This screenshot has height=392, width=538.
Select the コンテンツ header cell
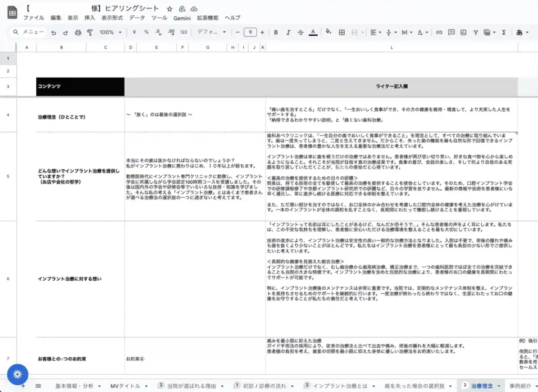pos(80,87)
